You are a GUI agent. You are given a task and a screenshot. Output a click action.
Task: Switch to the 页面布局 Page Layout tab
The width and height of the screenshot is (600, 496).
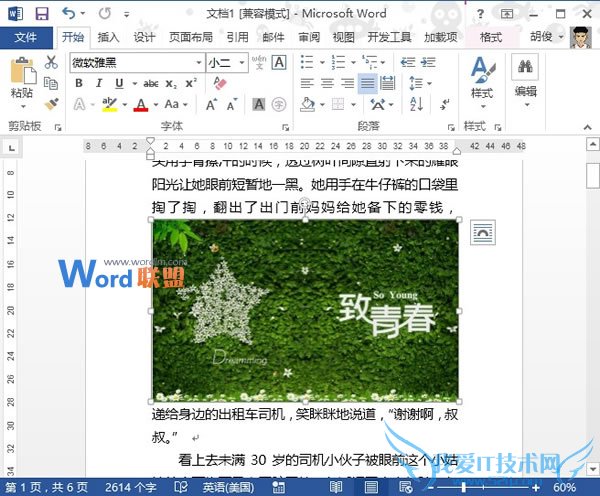pos(191,37)
